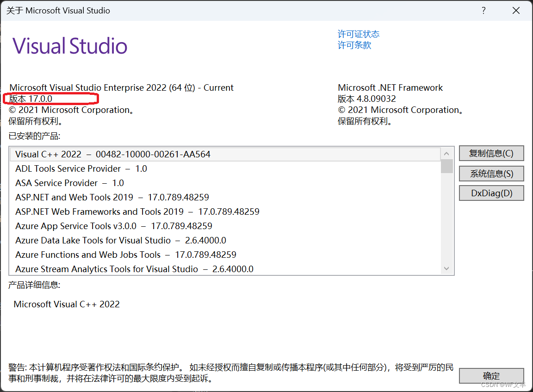Open the 许可条款 link
The height and width of the screenshot is (392, 533).
354,45
